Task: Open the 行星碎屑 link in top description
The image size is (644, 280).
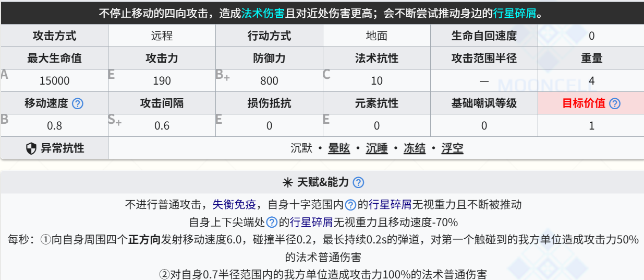Action: coord(515,13)
